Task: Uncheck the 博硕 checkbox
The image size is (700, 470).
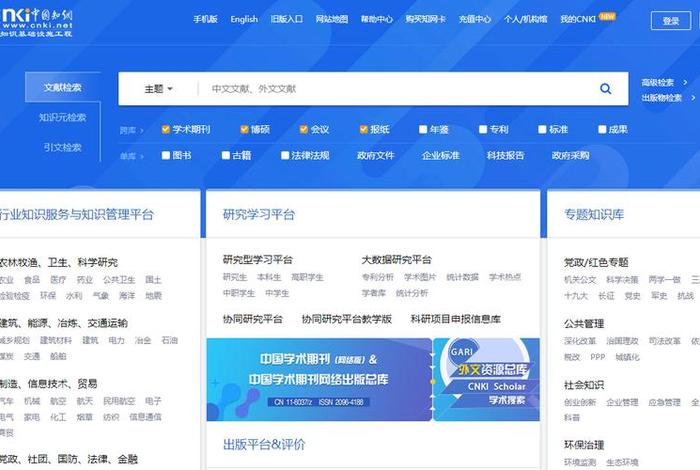Action: click(244, 129)
